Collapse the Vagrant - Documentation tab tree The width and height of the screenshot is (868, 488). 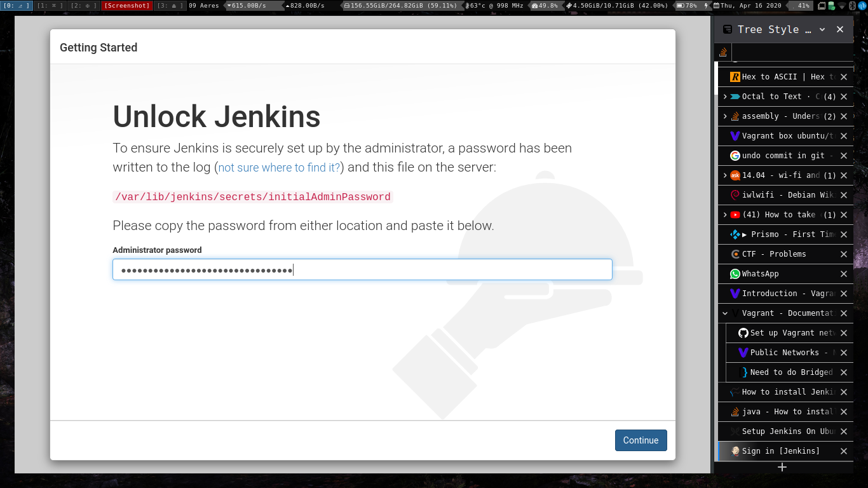click(x=725, y=313)
